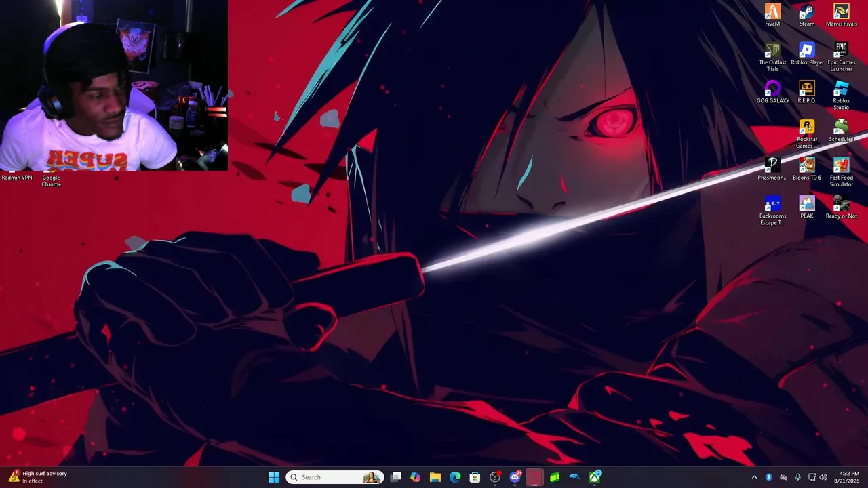The width and height of the screenshot is (868, 488).
Task: Open the green Xbox Game Bar icon
Action: pos(555,477)
